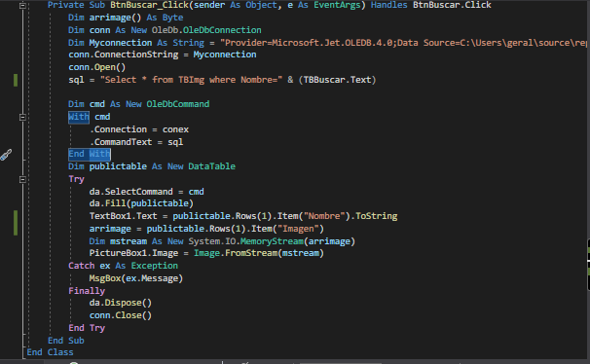The height and width of the screenshot is (364, 590).
Task: Click the MsgBox(ex.Message) call
Action: click(x=136, y=278)
